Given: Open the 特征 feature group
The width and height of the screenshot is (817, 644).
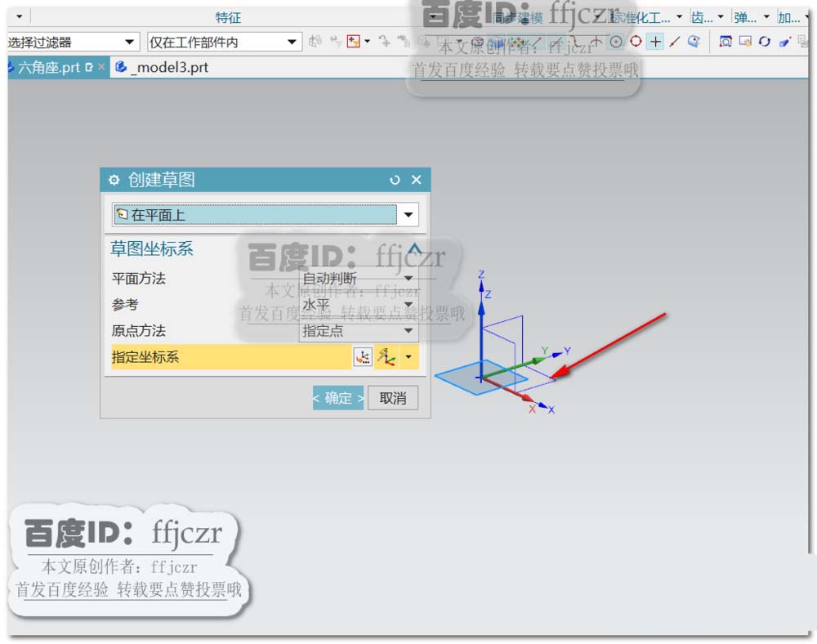Looking at the screenshot, I should tap(228, 18).
